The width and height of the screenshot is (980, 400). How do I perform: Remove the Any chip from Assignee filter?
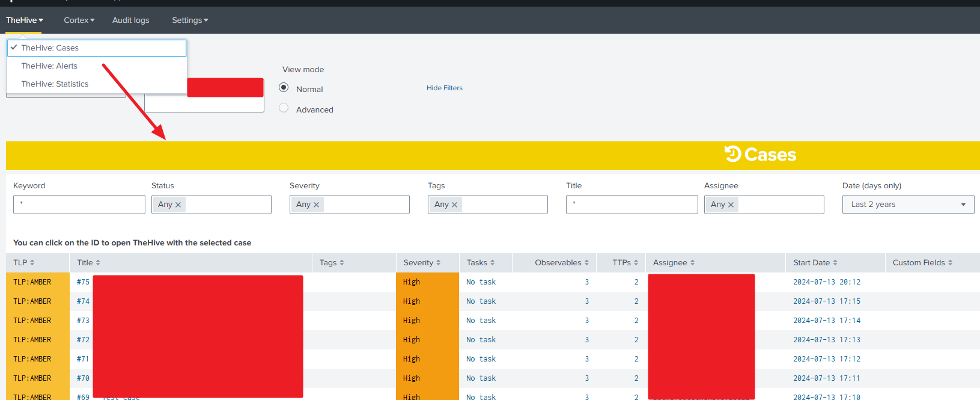coord(731,205)
